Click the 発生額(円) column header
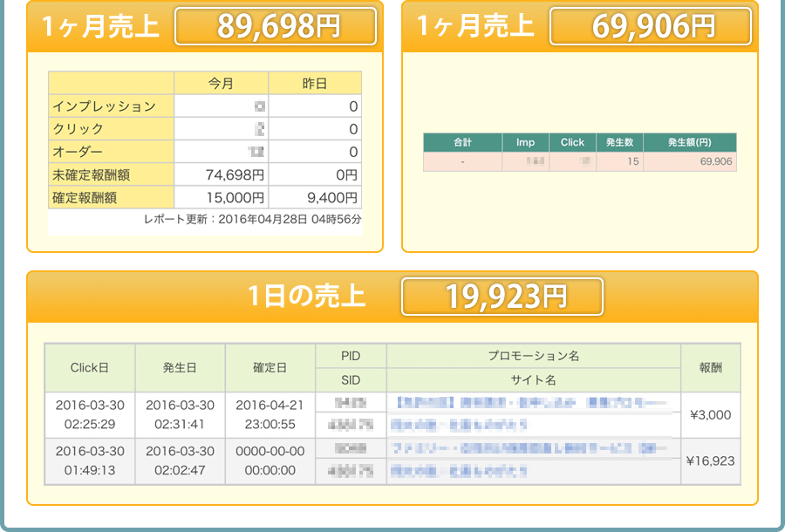Screen dimensions: 785x532 (689, 142)
